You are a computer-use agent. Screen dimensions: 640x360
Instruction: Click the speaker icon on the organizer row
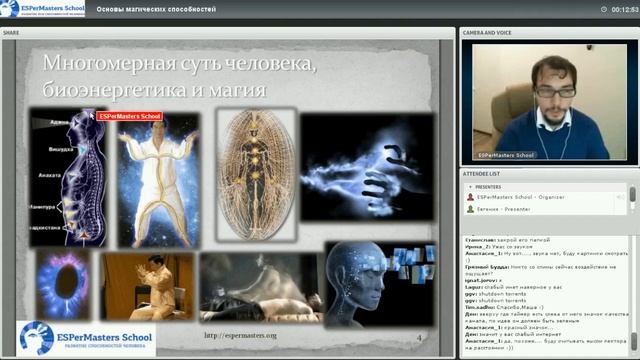pyautogui.click(x=620, y=197)
